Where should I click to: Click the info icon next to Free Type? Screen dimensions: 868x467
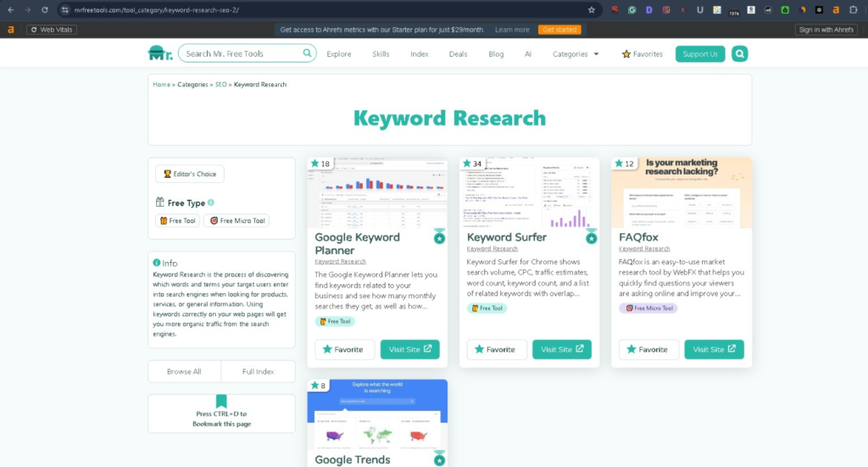(211, 203)
